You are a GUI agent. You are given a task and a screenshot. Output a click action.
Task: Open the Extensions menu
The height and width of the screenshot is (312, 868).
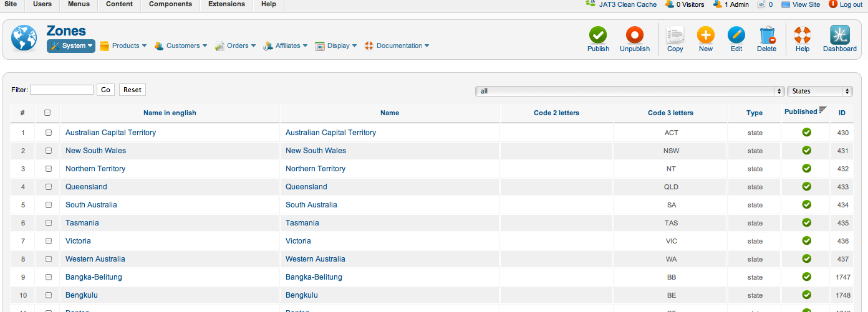226,4
